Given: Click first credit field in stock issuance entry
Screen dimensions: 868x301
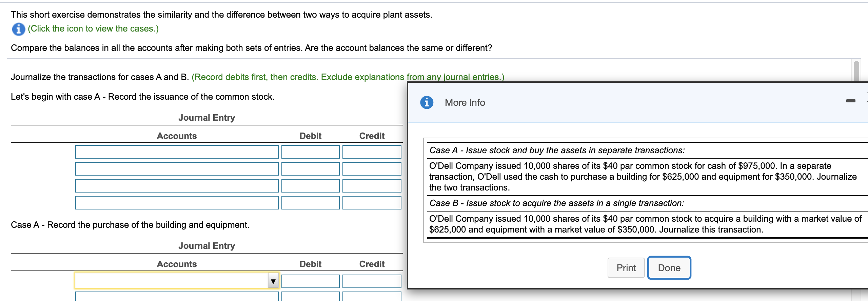Looking at the screenshot, I should coord(372,152).
